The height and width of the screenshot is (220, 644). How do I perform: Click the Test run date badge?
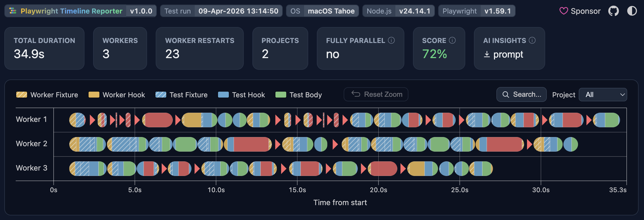pos(221,11)
